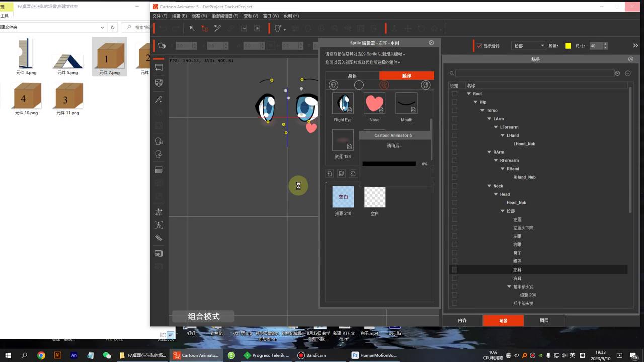
Task: Close the Sprite editor panel
Action: click(x=431, y=43)
